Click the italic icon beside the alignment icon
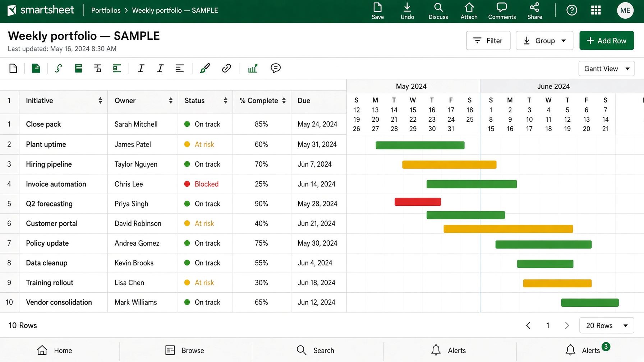 pyautogui.click(x=160, y=68)
